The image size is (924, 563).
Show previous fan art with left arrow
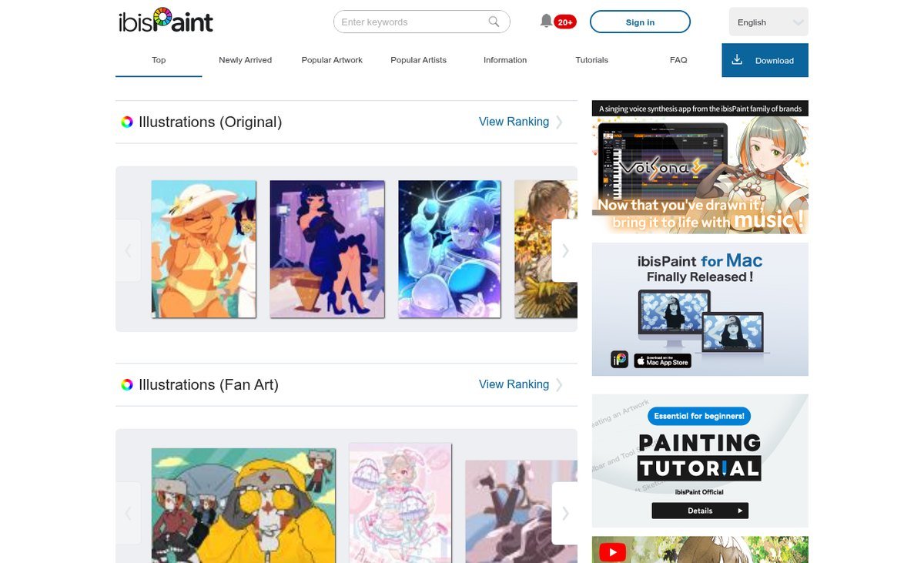point(128,513)
